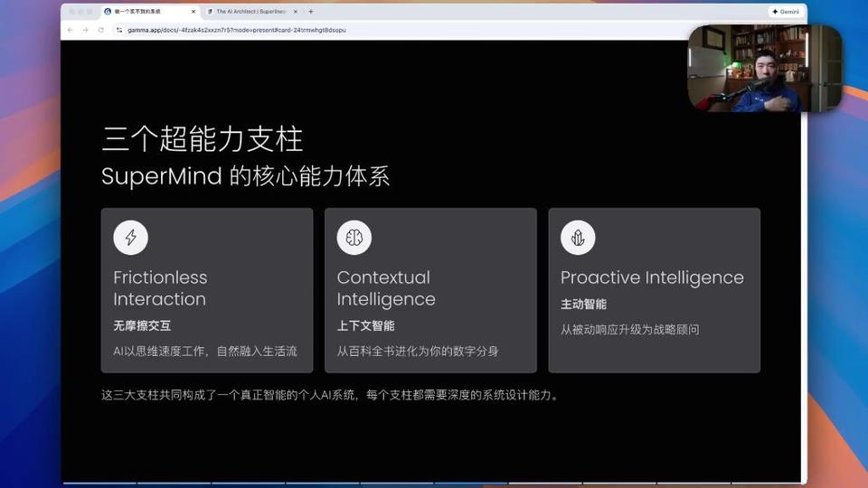Go back with the browser back arrow
The image size is (868, 488).
click(x=71, y=30)
